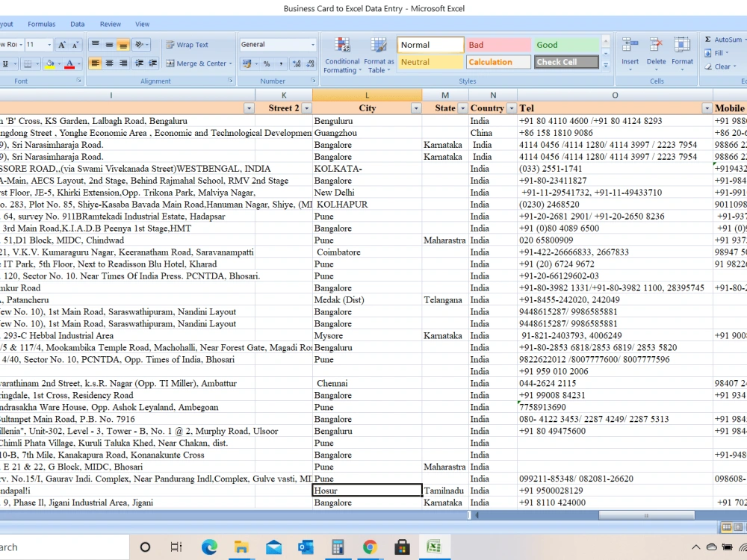Delete cells using Delete button
747x560 pixels.
click(656, 55)
